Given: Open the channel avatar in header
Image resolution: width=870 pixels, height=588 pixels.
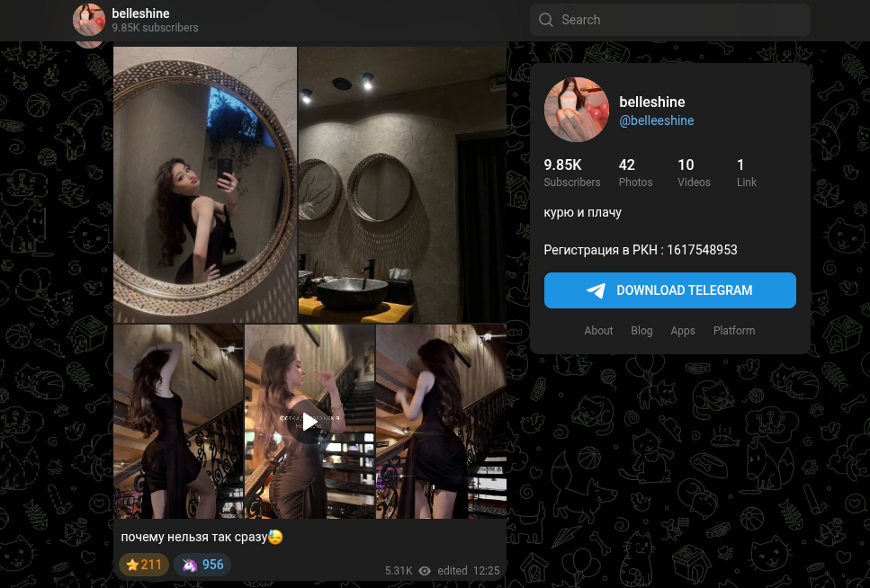Looking at the screenshot, I should pos(89,20).
